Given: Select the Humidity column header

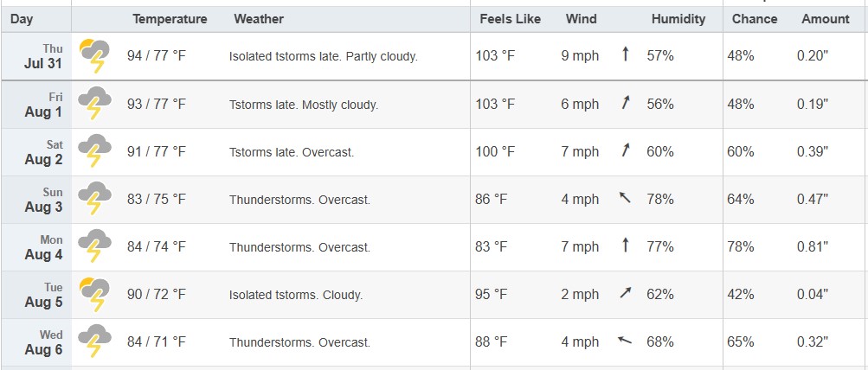Looking at the screenshot, I should [x=678, y=19].
